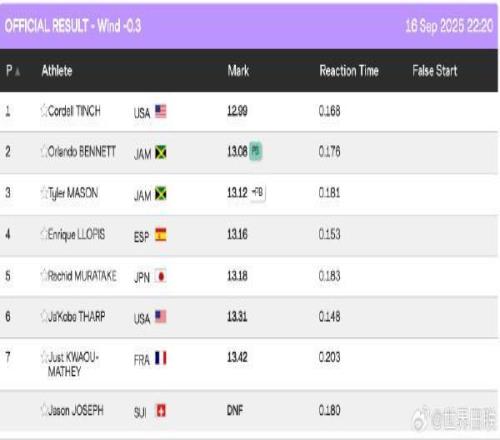Click the star icon beside Jason JOSEPH
The image size is (500, 440).
44,410
